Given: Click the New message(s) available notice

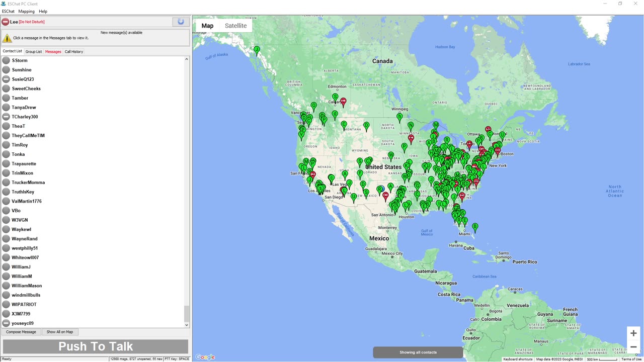Looking at the screenshot, I should click(x=121, y=33).
